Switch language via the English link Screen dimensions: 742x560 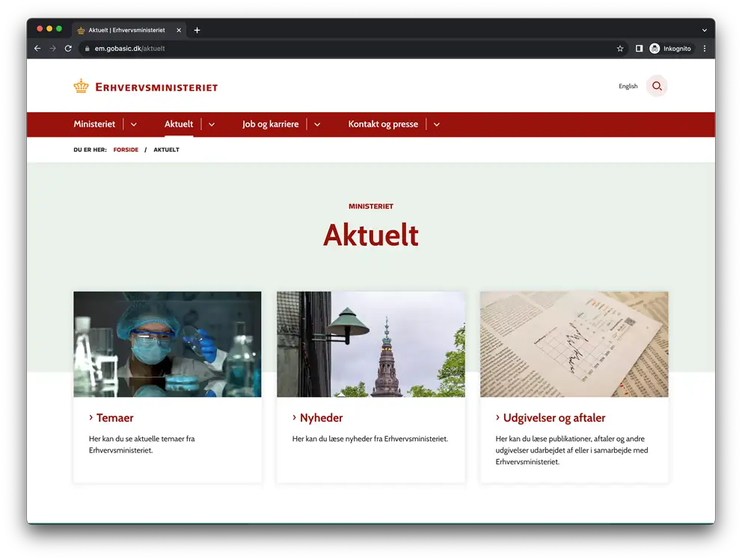coord(628,87)
